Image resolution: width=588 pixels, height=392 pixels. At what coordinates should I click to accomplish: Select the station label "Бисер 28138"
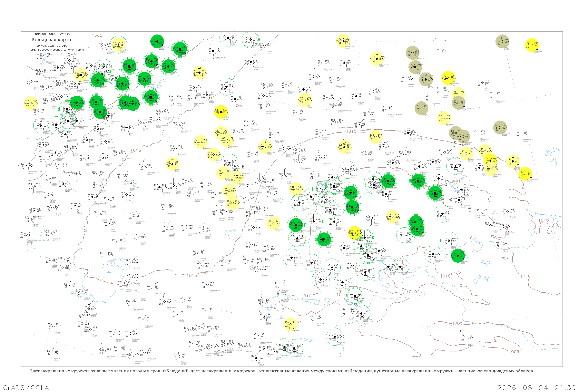[179, 104]
